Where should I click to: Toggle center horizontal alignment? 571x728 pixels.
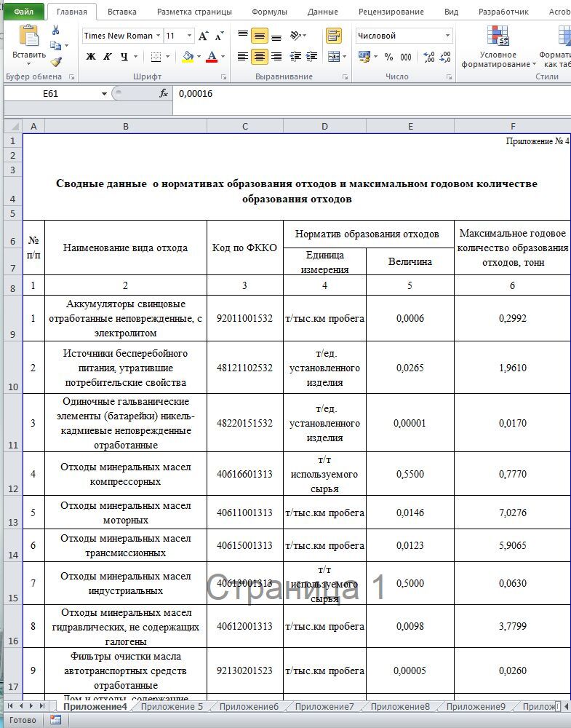point(259,57)
